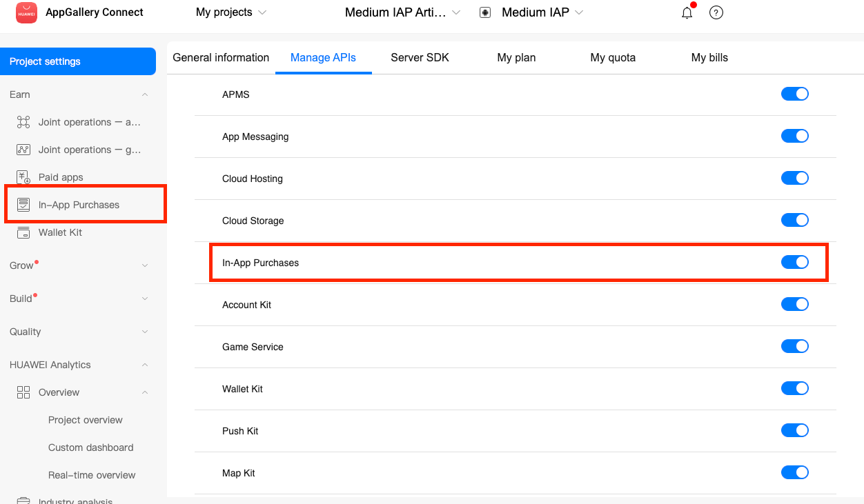
Task: Click the Game Service row label
Action: 253,347
